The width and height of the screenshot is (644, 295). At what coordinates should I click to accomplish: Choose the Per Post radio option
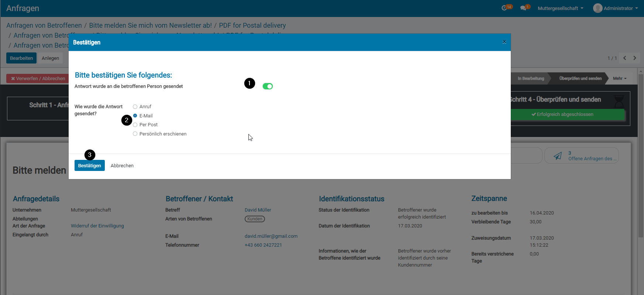135,125
